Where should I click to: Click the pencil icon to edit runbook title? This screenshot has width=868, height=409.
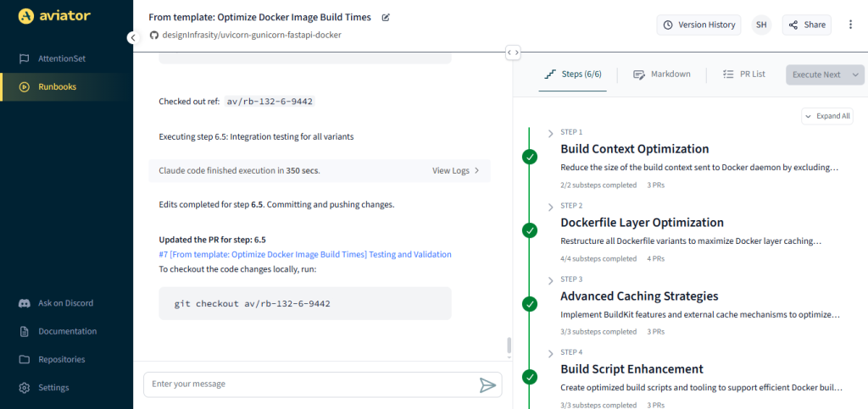387,17
